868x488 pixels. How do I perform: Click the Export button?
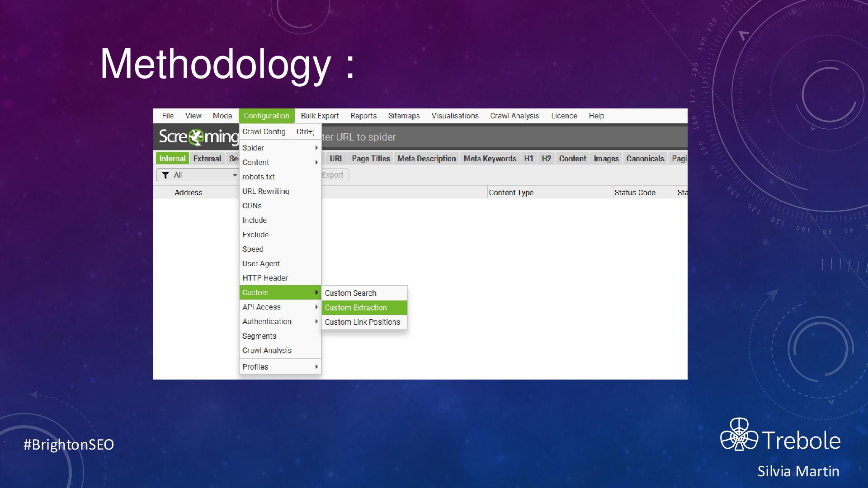click(x=333, y=175)
